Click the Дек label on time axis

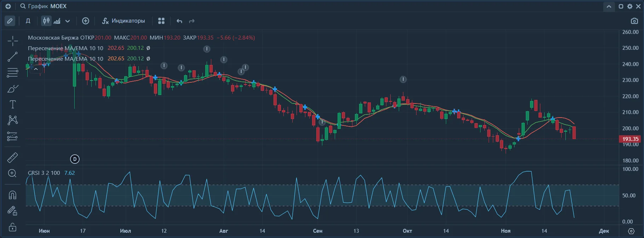604,231
